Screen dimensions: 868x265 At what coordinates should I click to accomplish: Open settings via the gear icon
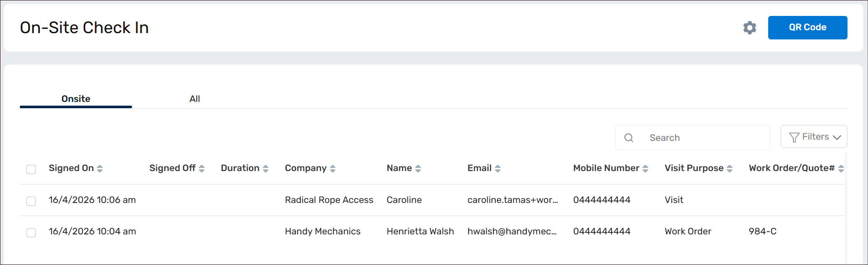(749, 28)
